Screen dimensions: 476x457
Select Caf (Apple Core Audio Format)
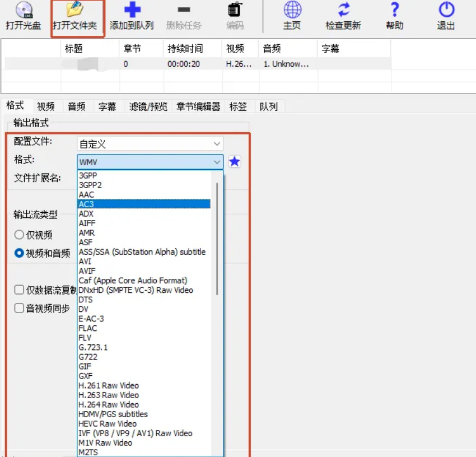click(x=144, y=281)
